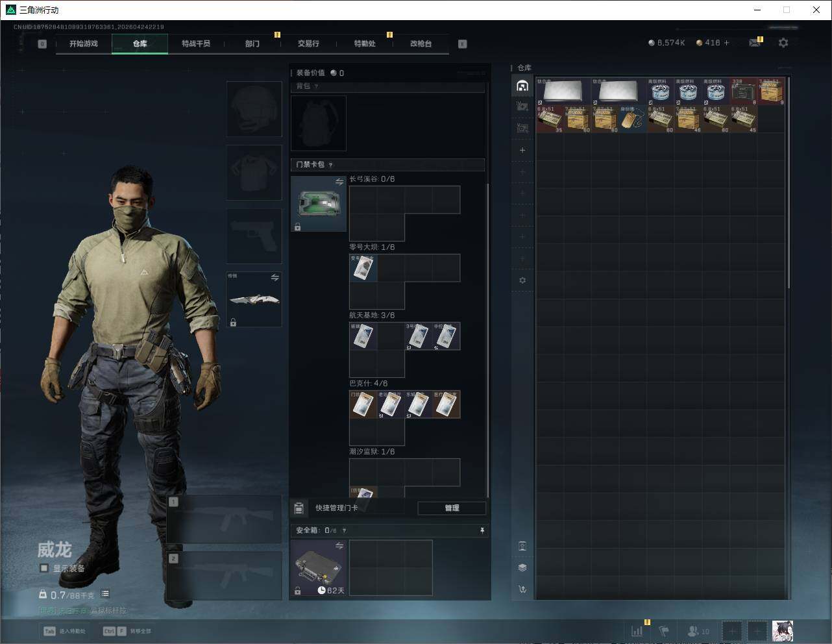
Task: Switch to the 改枪台 tab
Action: 421,43
